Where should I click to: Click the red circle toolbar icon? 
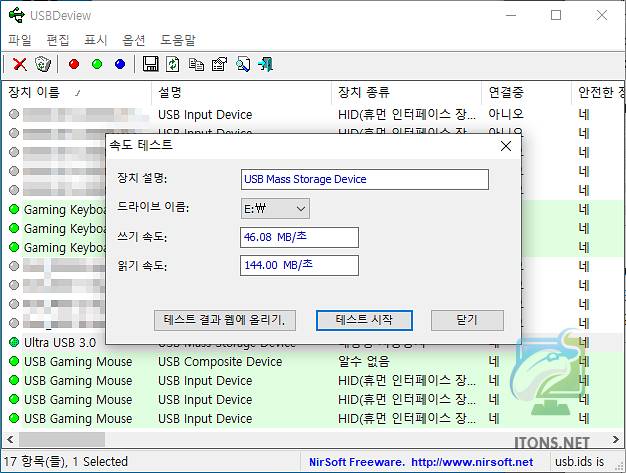(74, 64)
